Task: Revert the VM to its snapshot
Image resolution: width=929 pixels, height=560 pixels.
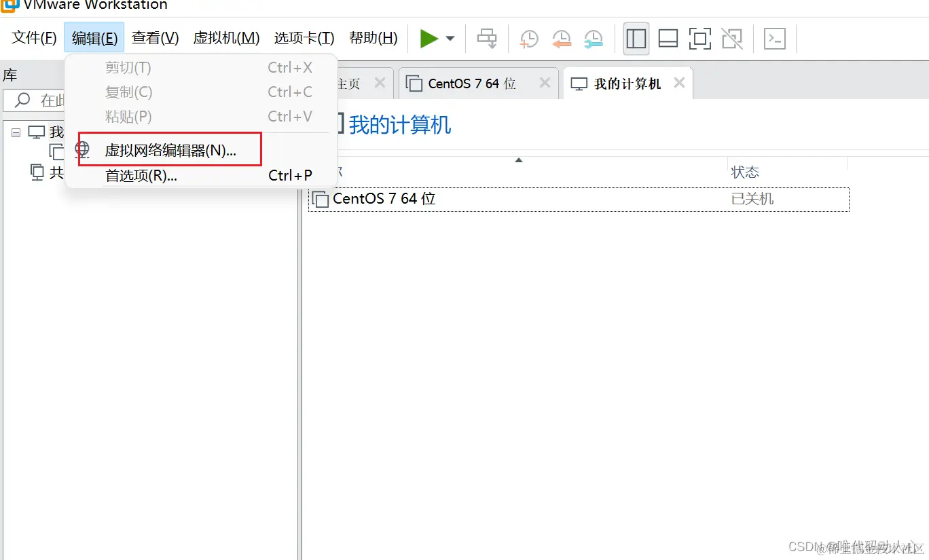Action: [562, 39]
